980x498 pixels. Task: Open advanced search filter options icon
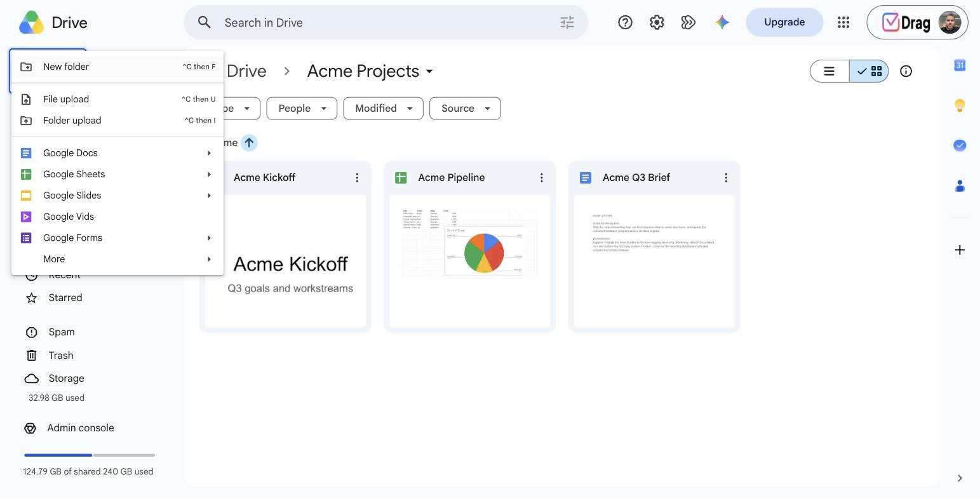567,22
